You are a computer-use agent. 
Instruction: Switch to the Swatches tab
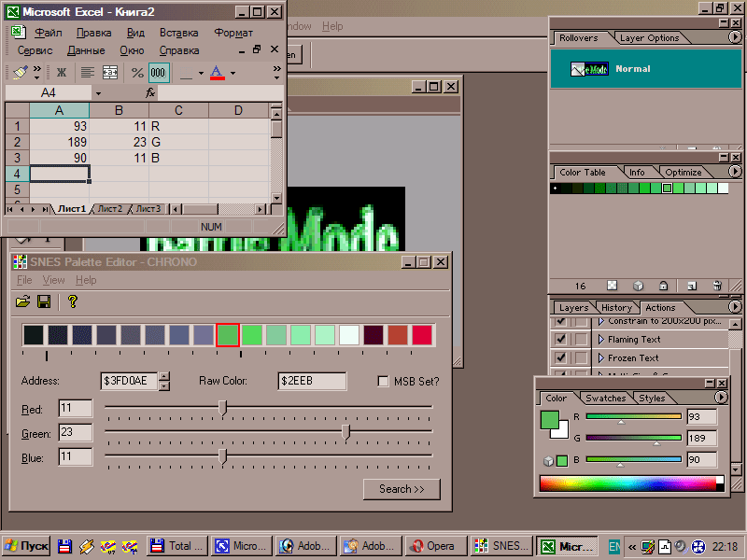coord(605,399)
